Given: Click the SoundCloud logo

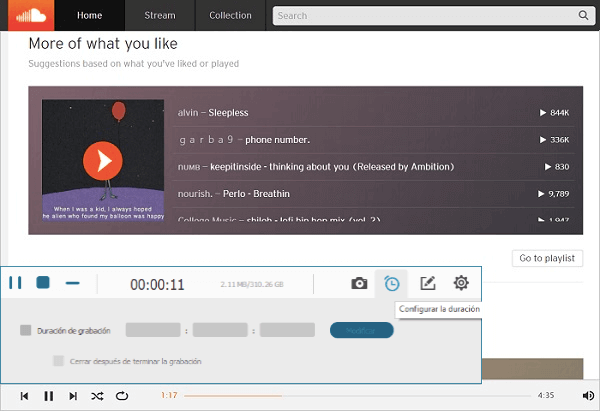Looking at the screenshot, I should 31,15.
